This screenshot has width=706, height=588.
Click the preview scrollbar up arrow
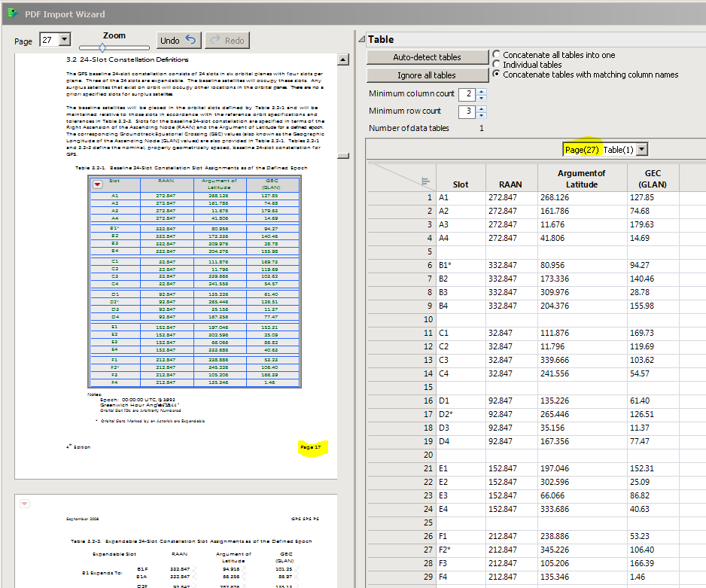coord(344,59)
